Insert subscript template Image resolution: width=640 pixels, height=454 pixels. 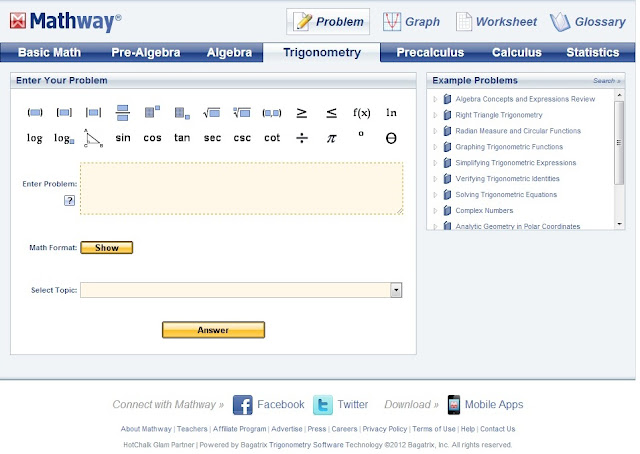tap(182, 113)
